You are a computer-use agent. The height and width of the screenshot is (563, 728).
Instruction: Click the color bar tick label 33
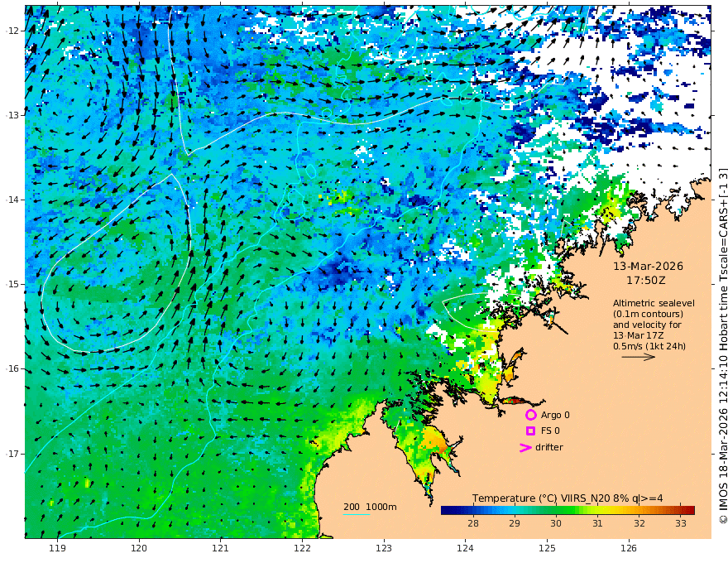pos(681,523)
